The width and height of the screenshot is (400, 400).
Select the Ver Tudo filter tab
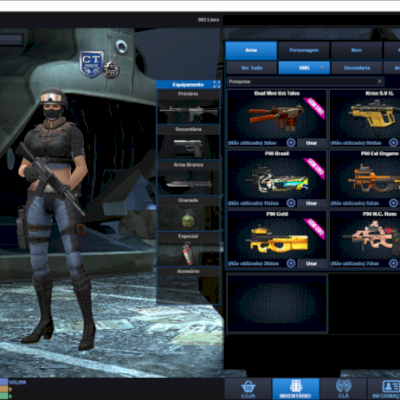(252, 68)
